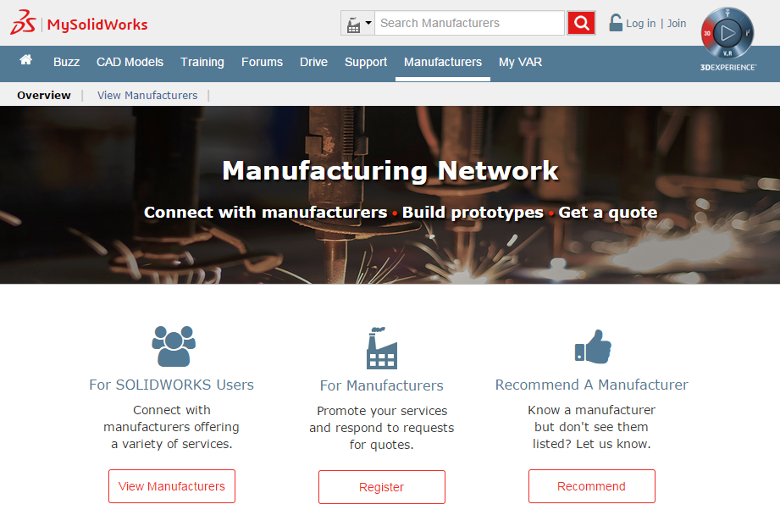
Task: Click the red search magnifier button
Action: 582,23
